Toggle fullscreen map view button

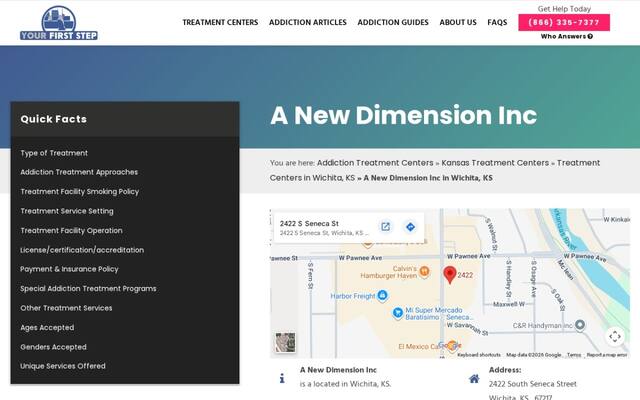[x=615, y=336]
